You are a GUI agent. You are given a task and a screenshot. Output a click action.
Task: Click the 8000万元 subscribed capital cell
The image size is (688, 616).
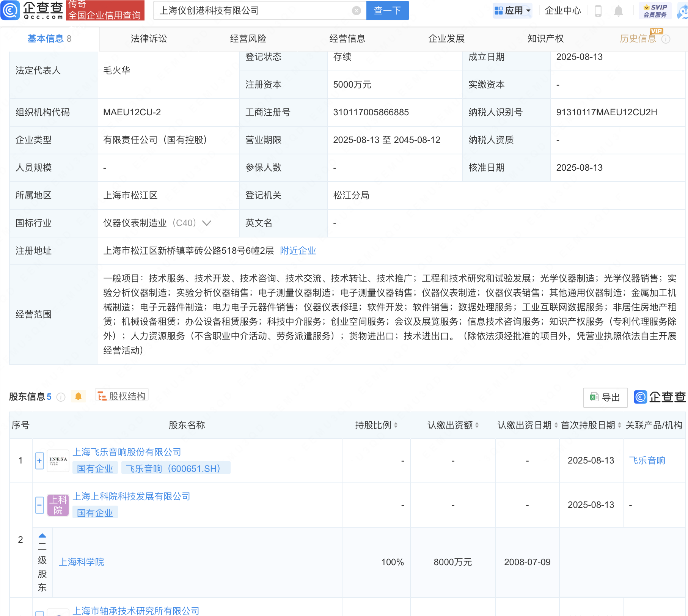click(453, 562)
